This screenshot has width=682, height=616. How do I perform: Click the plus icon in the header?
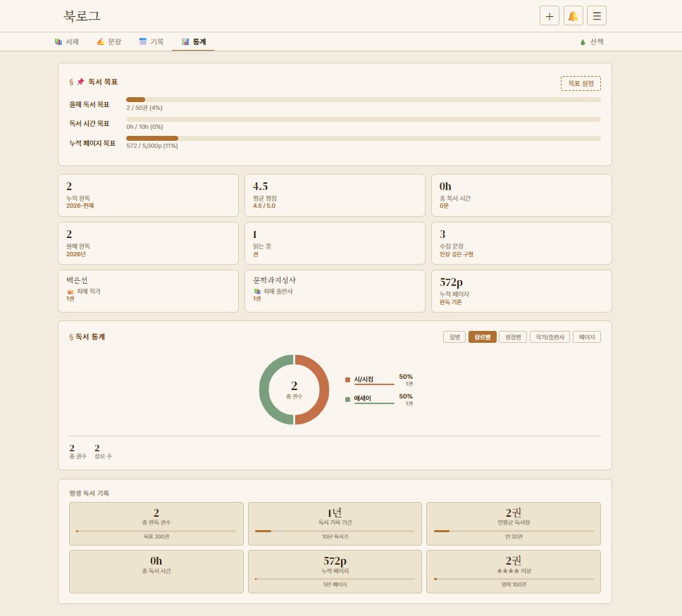pos(549,15)
